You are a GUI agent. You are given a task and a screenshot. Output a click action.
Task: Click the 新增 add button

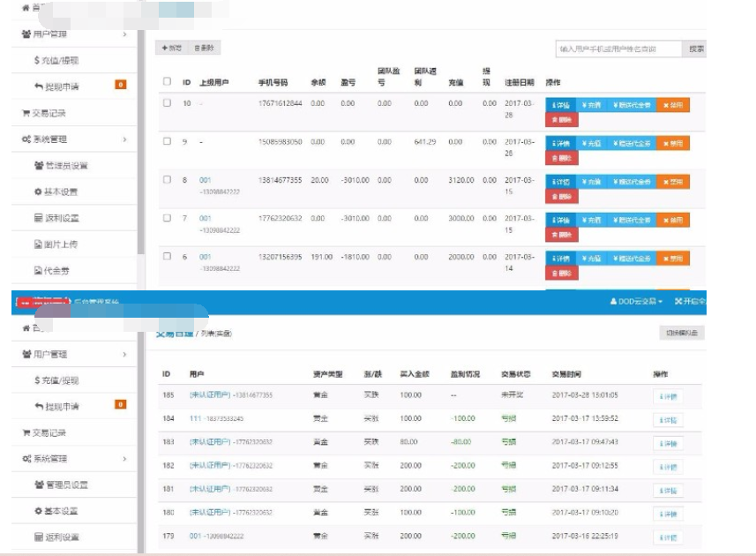coord(171,48)
